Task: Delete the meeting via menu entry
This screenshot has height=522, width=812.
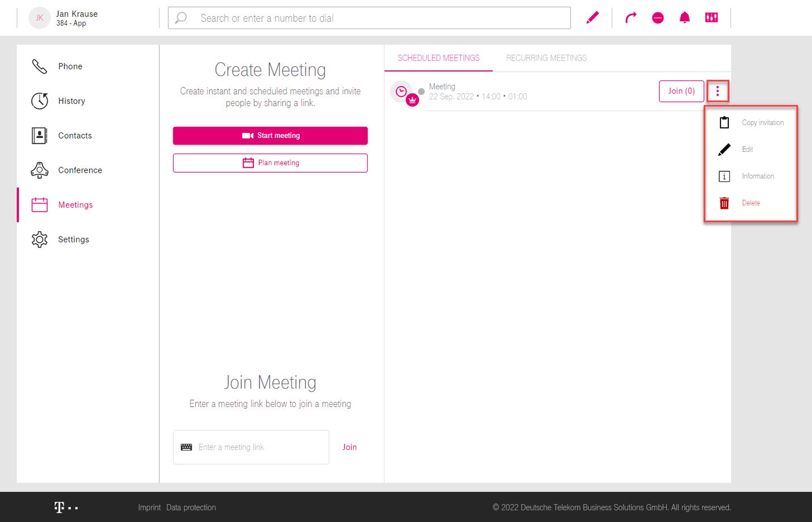Action: pos(751,203)
